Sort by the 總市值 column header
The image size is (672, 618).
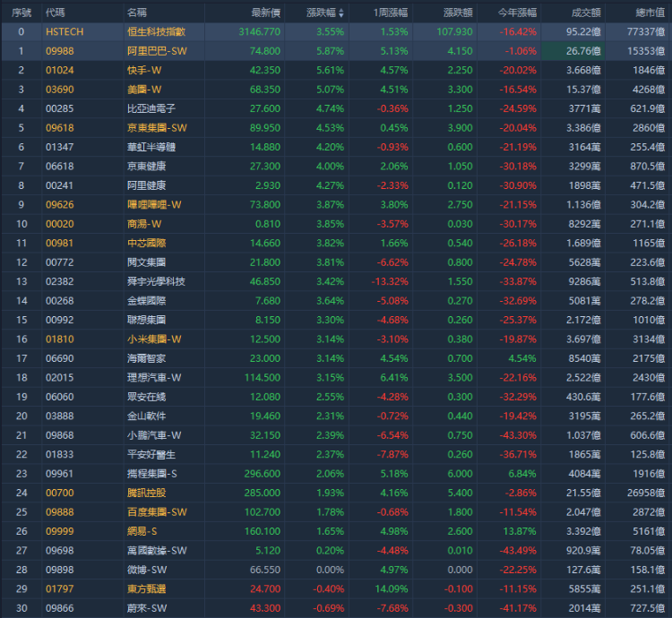click(x=650, y=13)
